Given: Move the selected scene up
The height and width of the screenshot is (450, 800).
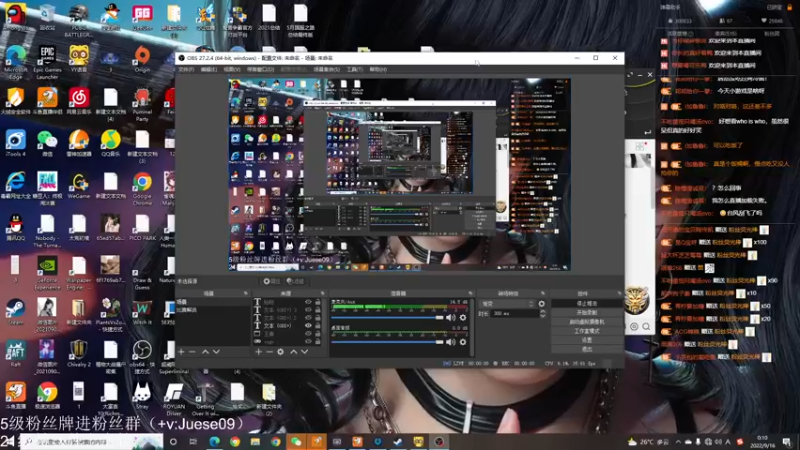Looking at the screenshot, I should (205, 352).
